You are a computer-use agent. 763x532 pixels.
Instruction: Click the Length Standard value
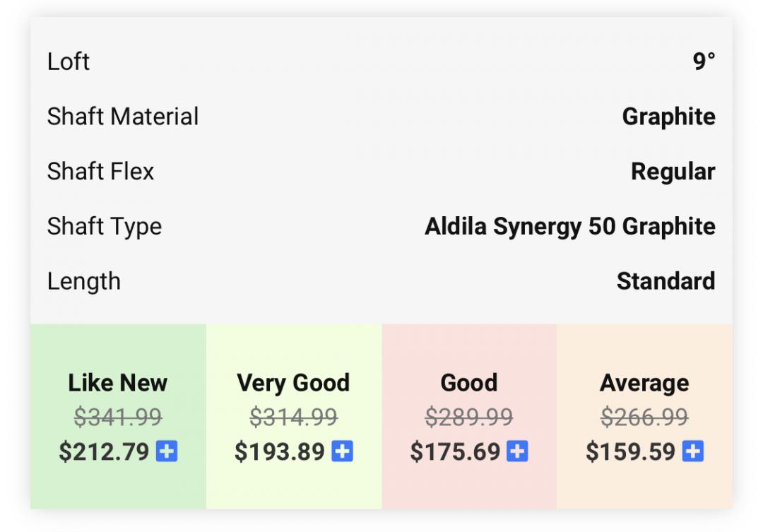point(666,281)
